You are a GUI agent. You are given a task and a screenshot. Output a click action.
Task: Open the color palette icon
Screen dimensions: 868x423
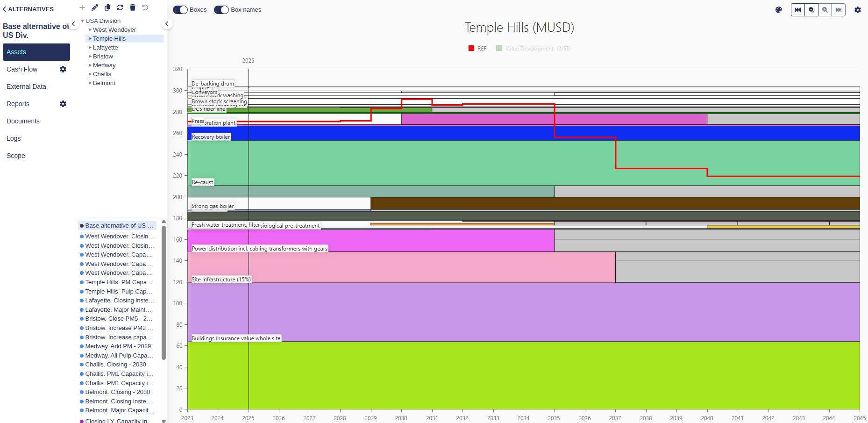(x=779, y=10)
